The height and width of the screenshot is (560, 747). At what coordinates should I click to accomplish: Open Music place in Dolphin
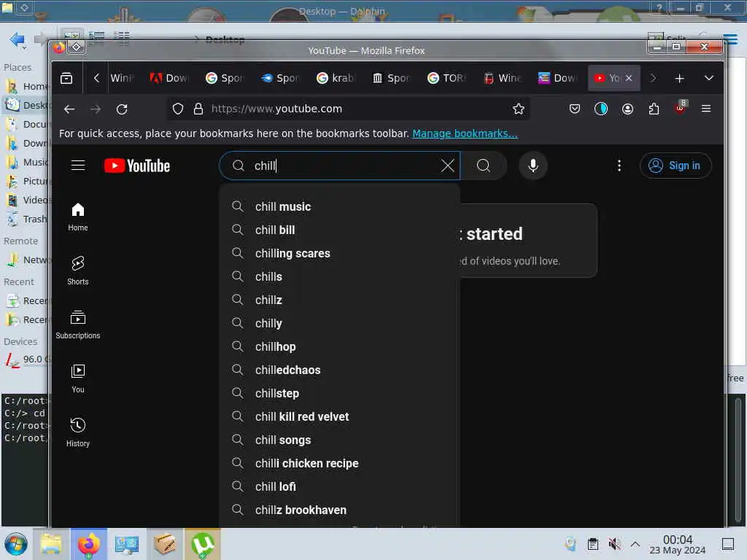click(28, 163)
